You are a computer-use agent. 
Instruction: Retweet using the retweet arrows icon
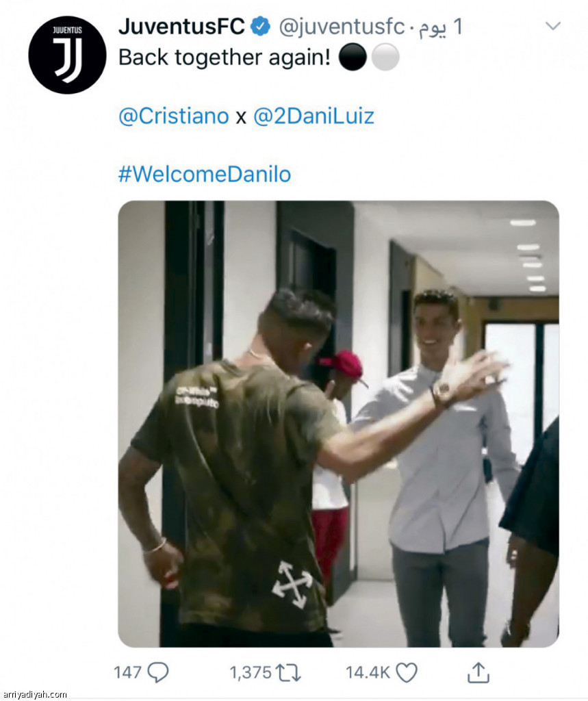(288, 673)
